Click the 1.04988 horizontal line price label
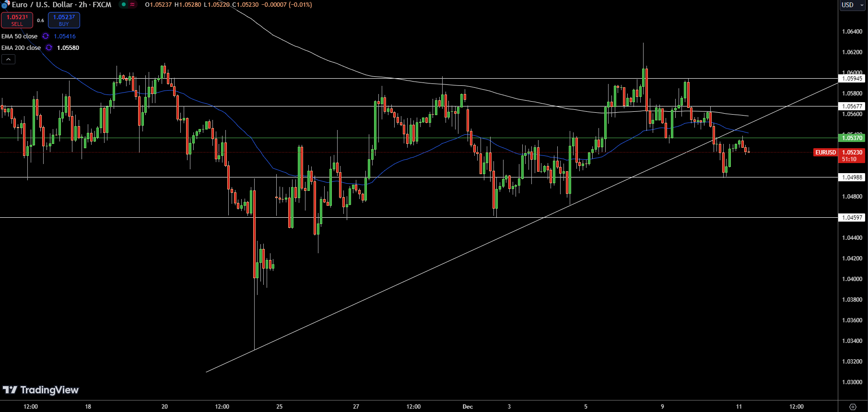The height and width of the screenshot is (412, 868). click(852, 177)
